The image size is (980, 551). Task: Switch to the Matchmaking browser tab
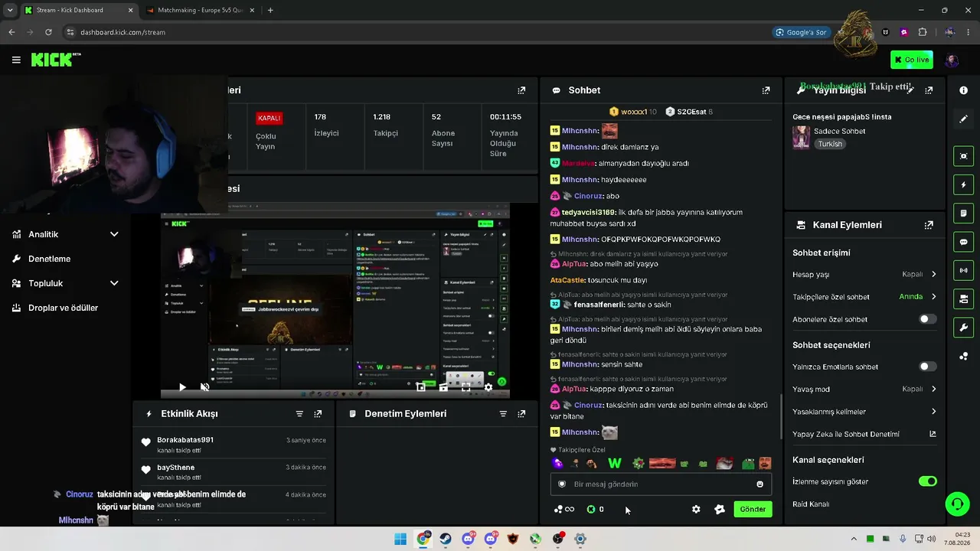coord(199,10)
